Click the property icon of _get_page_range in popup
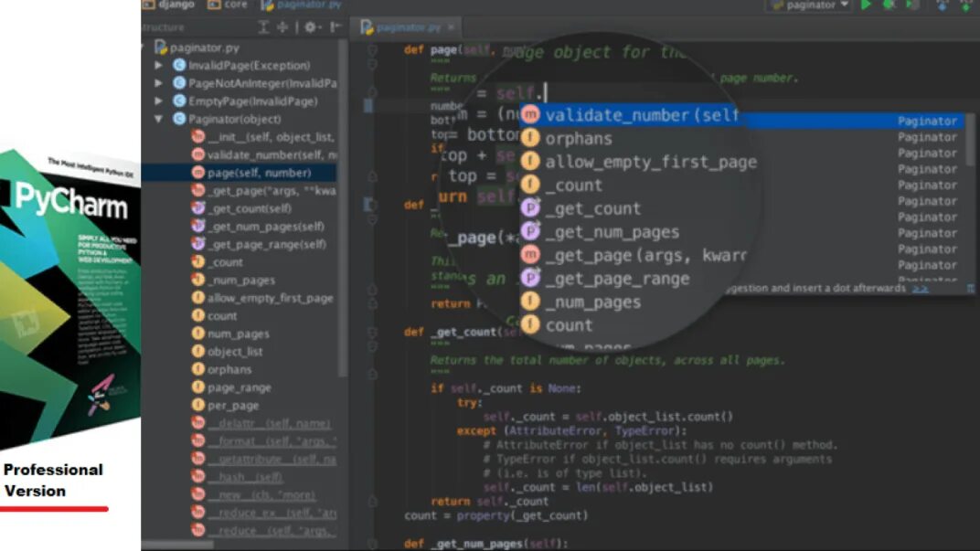This screenshot has width=980, height=551. click(x=530, y=278)
